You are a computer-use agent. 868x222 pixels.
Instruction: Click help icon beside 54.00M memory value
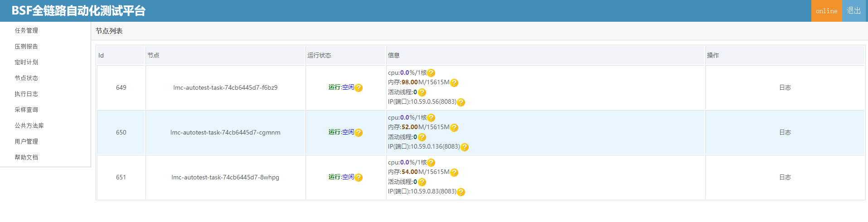coord(454,173)
